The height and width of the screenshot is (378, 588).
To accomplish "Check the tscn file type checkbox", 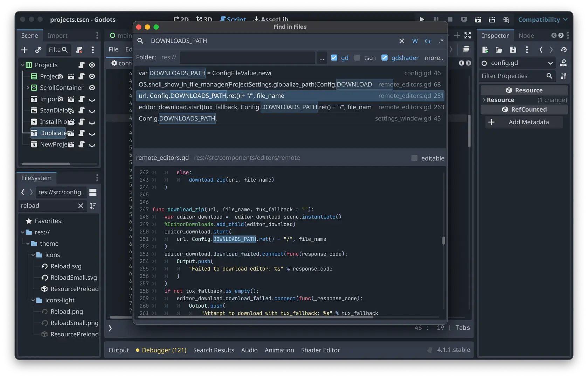I will (357, 57).
